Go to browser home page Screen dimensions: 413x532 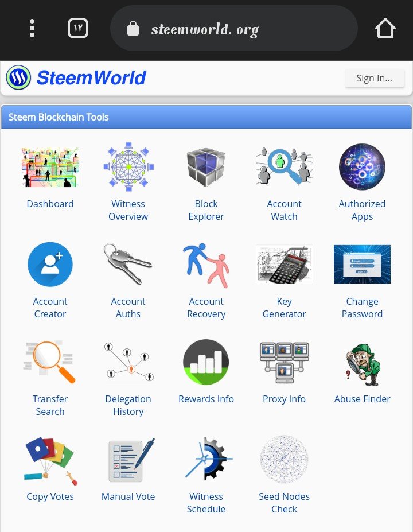click(385, 29)
